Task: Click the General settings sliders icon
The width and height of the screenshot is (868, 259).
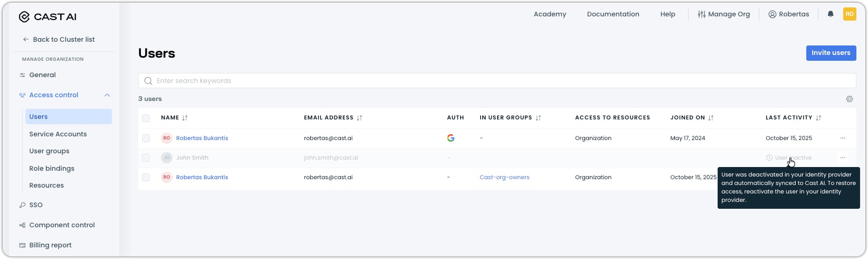Action: click(22, 75)
